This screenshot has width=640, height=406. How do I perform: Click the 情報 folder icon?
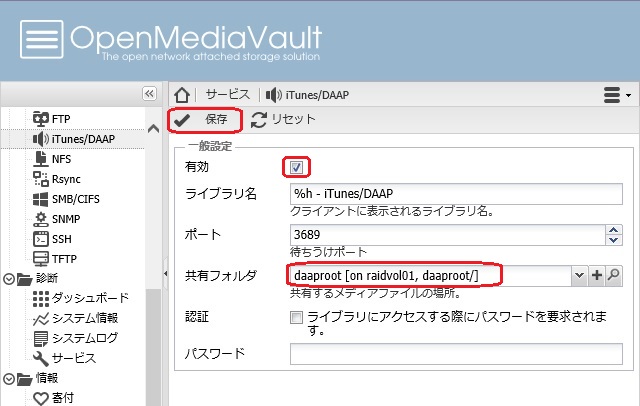tap(24, 379)
